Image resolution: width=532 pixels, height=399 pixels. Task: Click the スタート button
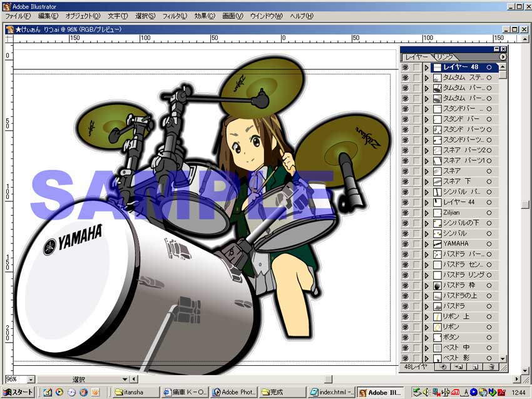tap(18, 392)
